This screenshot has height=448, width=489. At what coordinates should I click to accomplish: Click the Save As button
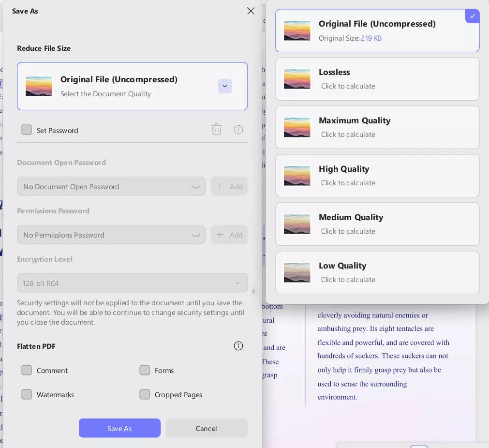[x=119, y=428]
